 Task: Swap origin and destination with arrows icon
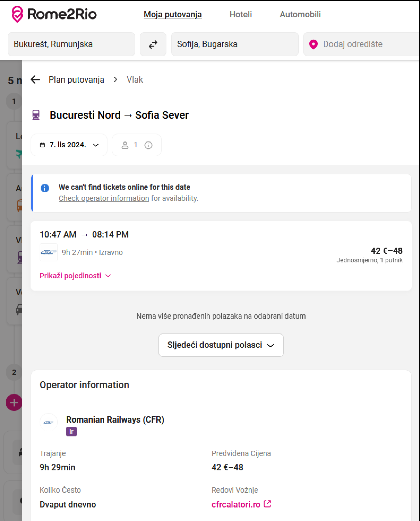[x=153, y=44]
